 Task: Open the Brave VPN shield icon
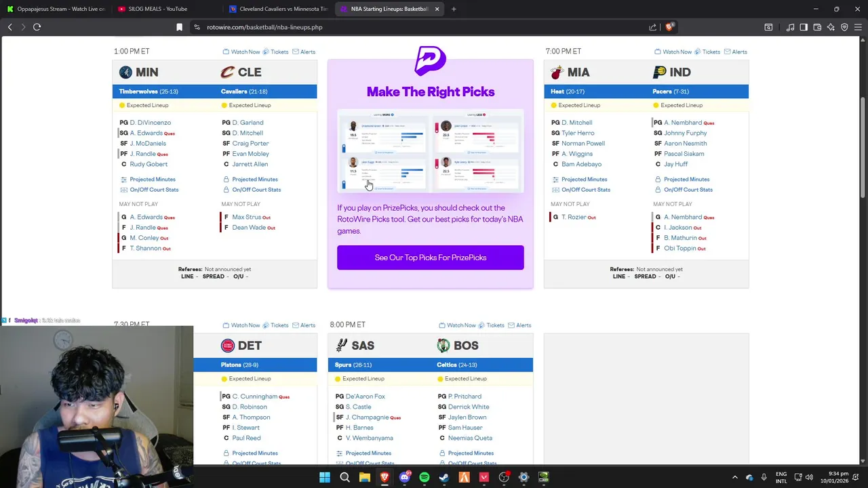844,27
